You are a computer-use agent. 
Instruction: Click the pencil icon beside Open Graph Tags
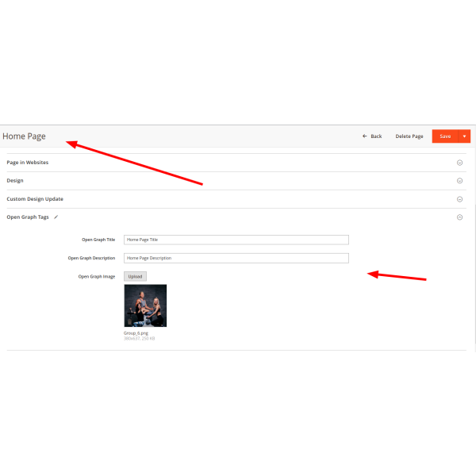pyautogui.click(x=56, y=217)
